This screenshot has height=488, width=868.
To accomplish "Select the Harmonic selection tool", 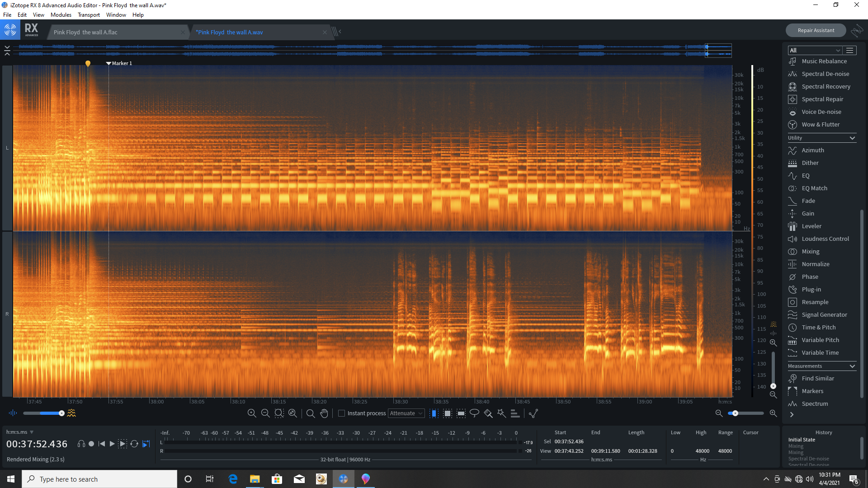I will (x=515, y=413).
